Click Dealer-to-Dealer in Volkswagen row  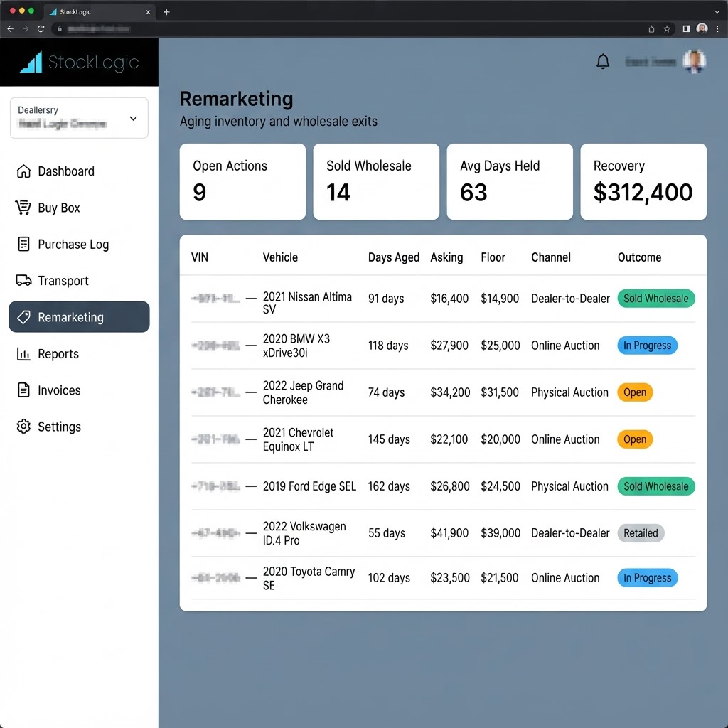[570, 533]
